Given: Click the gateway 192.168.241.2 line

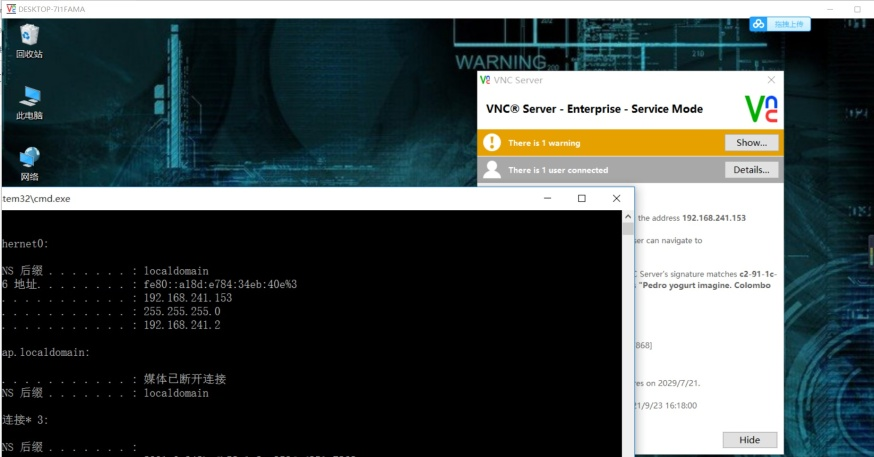Looking at the screenshot, I should 182,324.
